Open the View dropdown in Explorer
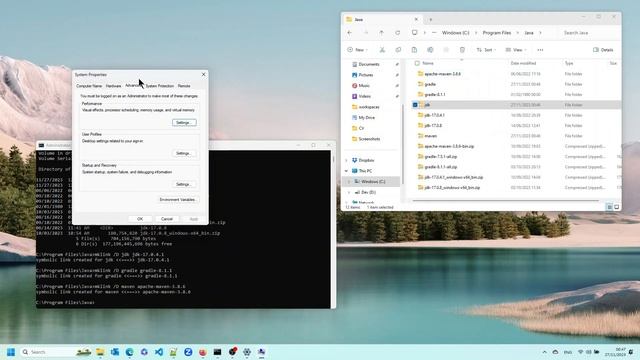The height and width of the screenshot is (360, 640). pos(516,50)
